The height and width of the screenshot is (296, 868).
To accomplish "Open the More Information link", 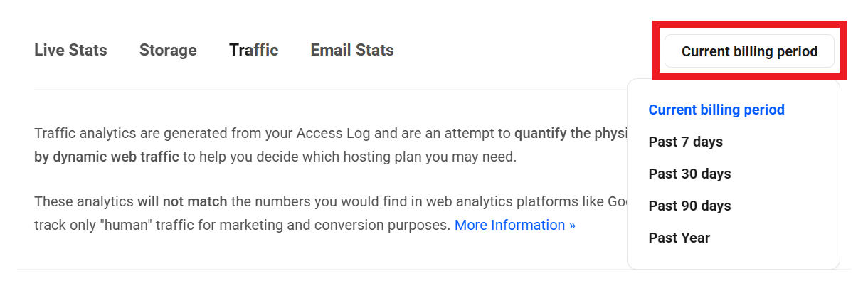I will pos(515,226).
